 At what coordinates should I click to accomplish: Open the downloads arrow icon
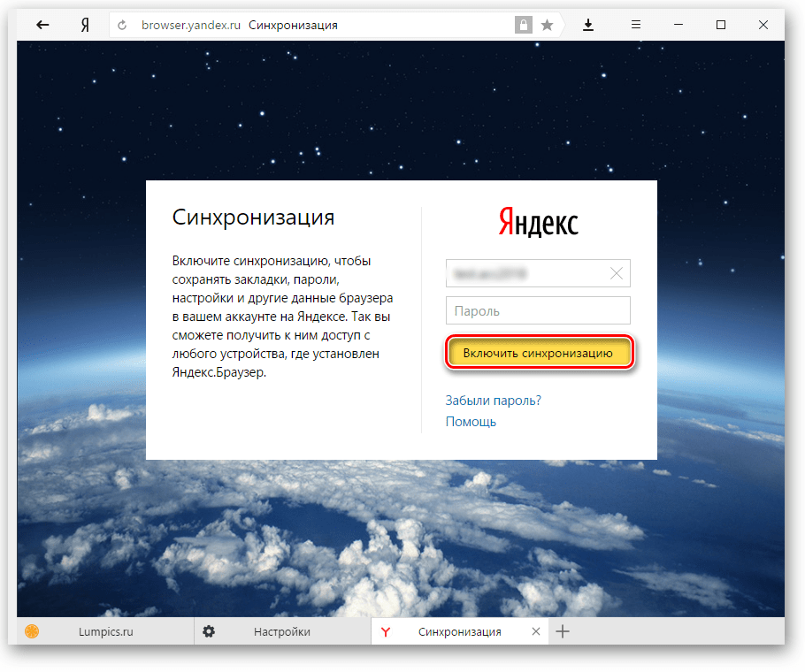tap(588, 25)
